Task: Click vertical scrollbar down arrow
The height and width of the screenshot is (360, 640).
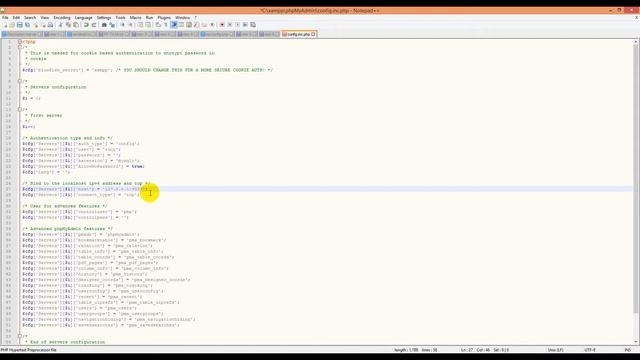Action: [x=636, y=342]
